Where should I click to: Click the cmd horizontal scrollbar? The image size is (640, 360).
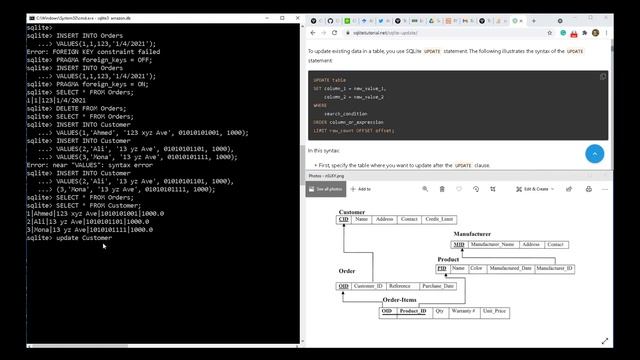tap(80, 346)
